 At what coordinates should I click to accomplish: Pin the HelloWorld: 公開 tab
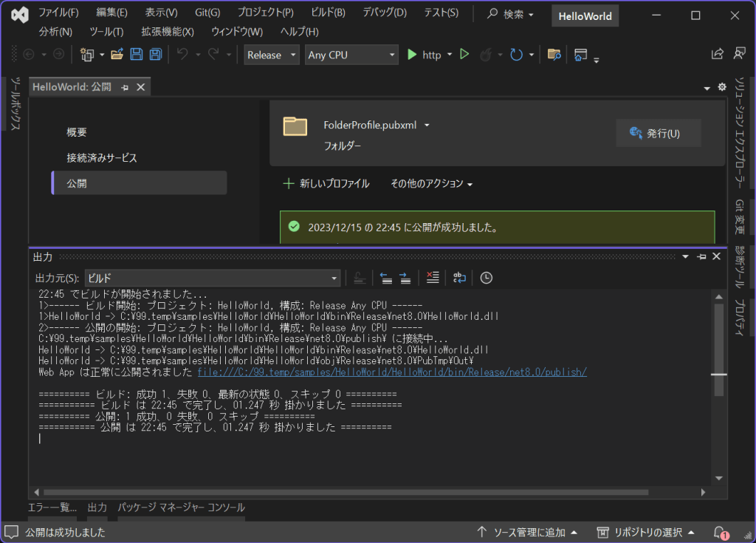click(x=125, y=87)
